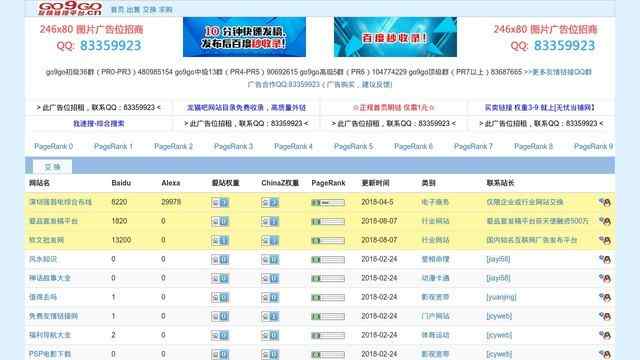Filter by PageRank 0
The height and width of the screenshot is (360, 640).
point(53,146)
